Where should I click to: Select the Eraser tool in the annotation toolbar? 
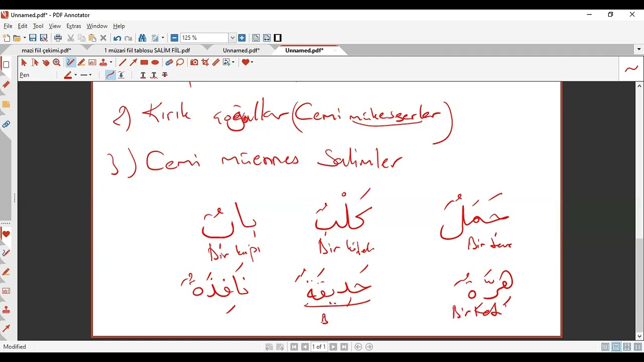click(x=169, y=62)
